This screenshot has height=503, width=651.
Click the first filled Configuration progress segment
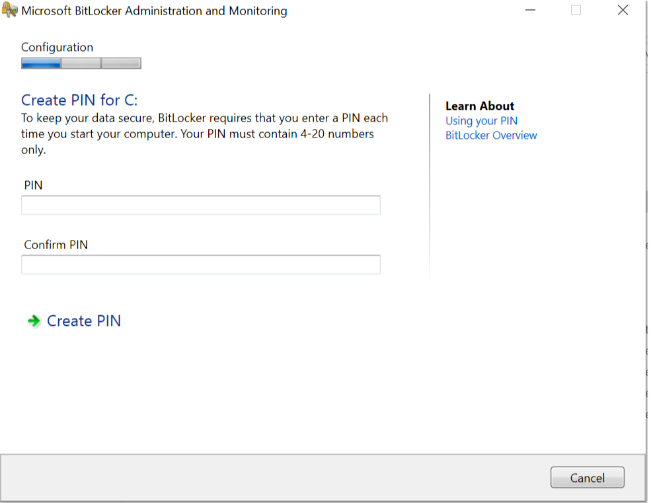coord(41,63)
